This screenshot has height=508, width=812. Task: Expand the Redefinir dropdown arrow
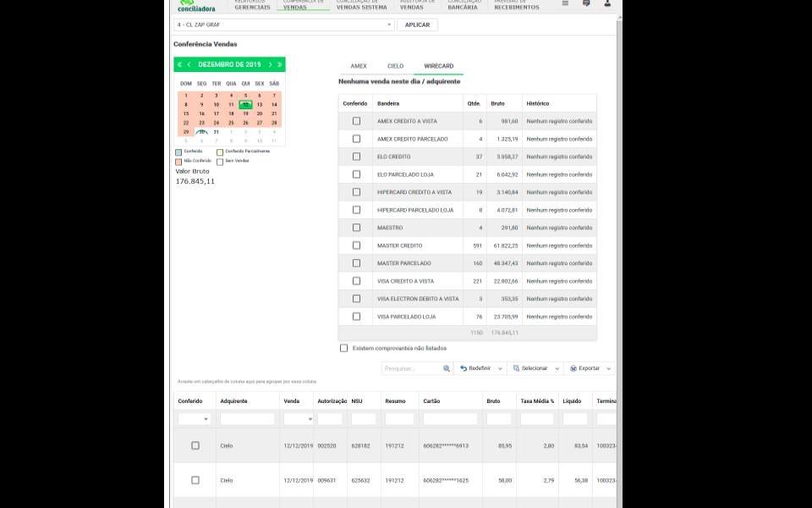coord(500,368)
